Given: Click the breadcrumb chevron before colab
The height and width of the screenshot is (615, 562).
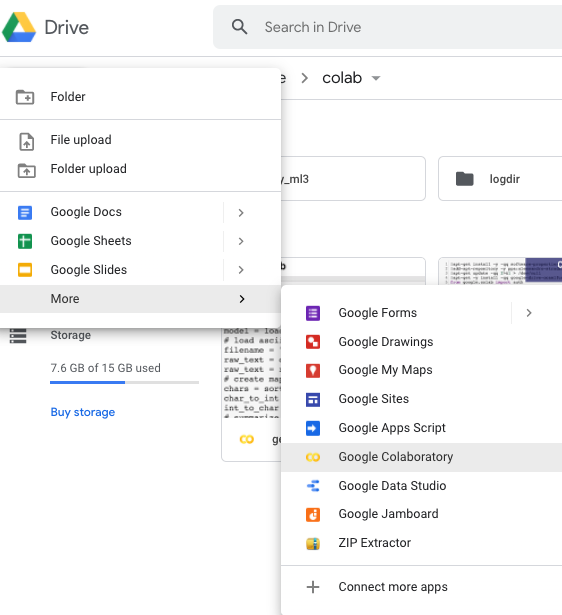Looking at the screenshot, I should click(x=304, y=78).
